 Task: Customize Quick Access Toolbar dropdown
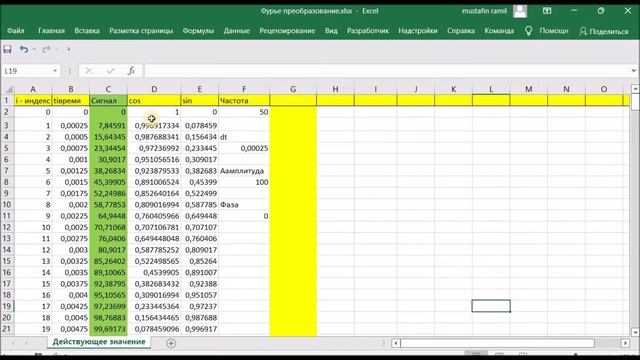pos(69,49)
